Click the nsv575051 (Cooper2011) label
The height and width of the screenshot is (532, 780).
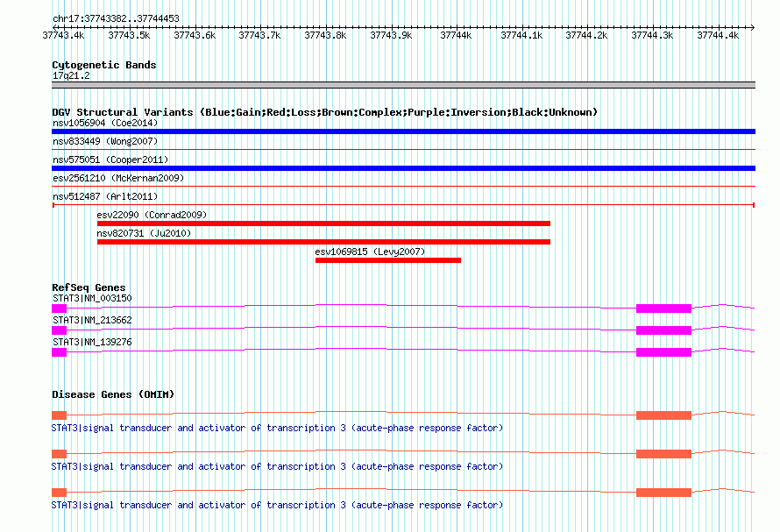pos(110,160)
